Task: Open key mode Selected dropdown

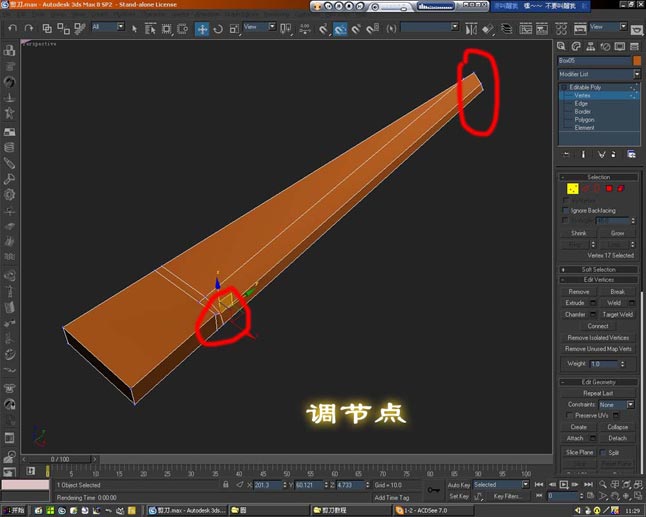Action: 501,485
